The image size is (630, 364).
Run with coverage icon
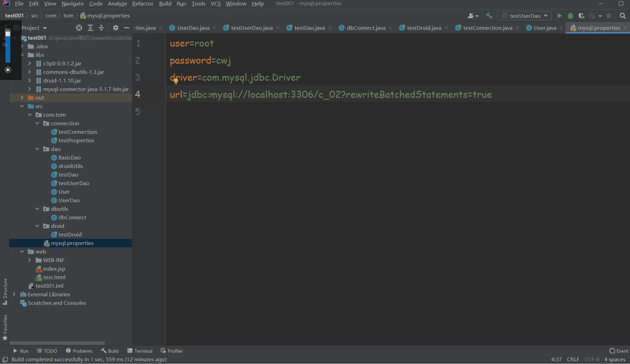point(581,16)
